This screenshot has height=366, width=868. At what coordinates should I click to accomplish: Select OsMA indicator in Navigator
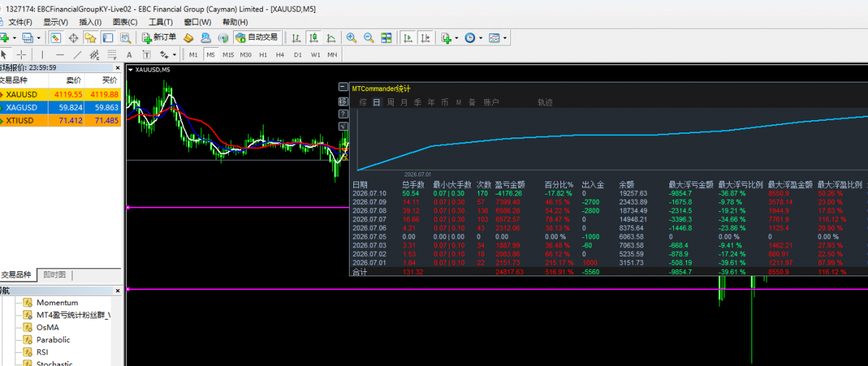[x=47, y=327]
